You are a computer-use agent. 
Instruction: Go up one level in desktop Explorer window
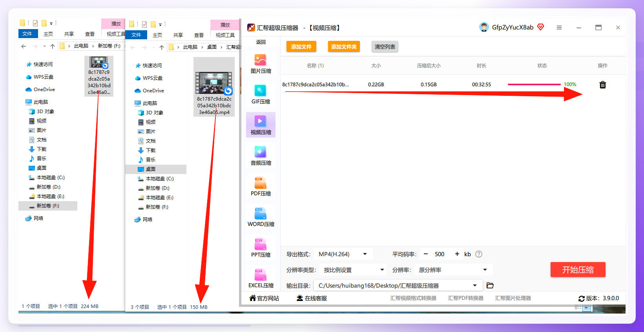[162, 48]
